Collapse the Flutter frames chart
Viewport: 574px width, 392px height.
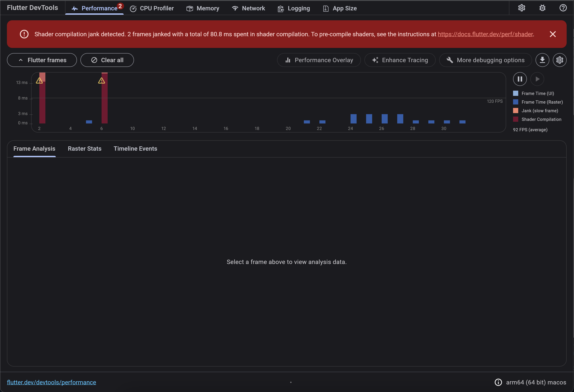[42, 60]
